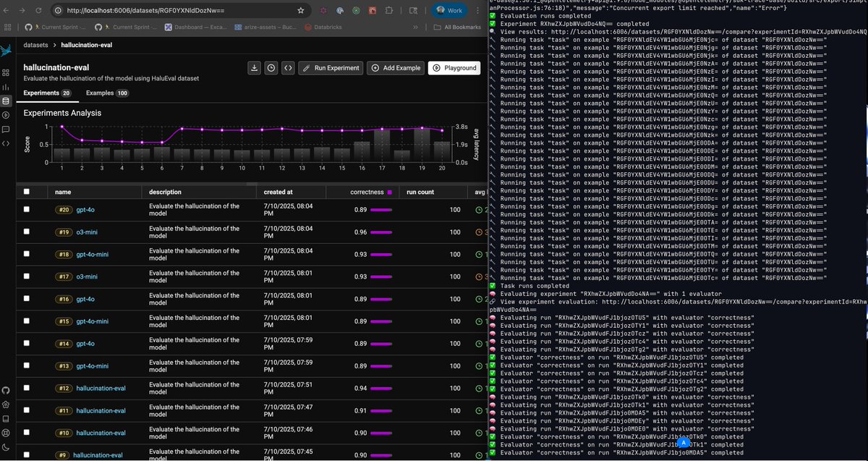
Task: Open the All Bookmarks folder
Action: [457, 27]
